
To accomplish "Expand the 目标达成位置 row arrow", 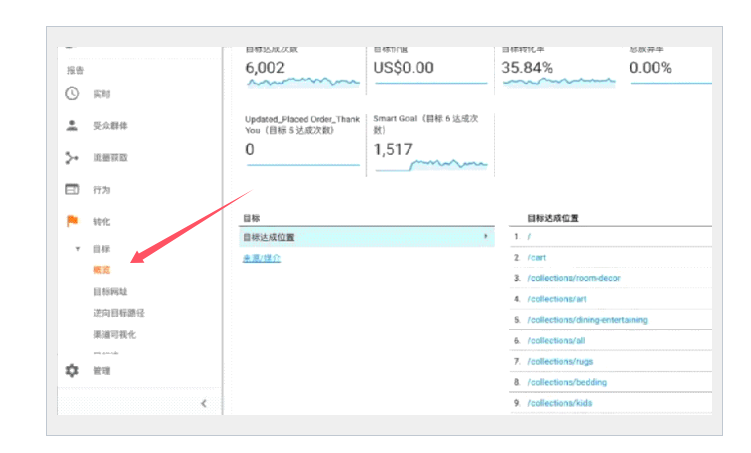I will coord(486,237).
